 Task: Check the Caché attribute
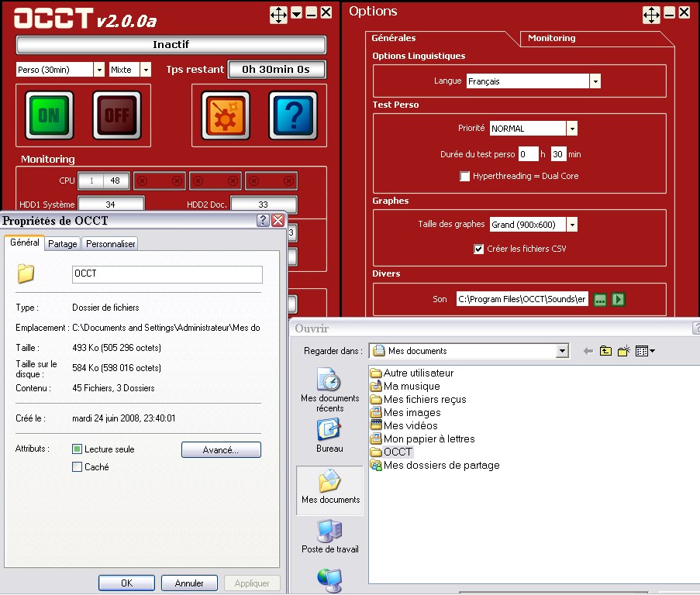coord(77,467)
